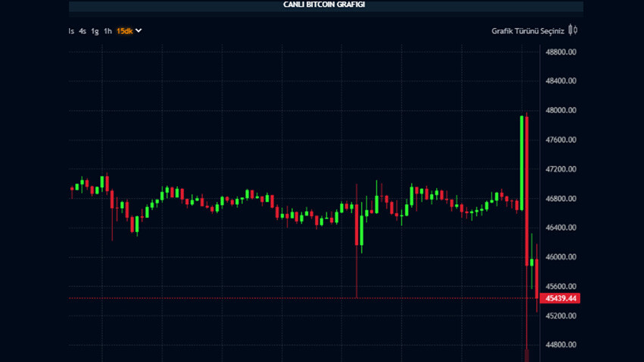
Task: Switch to the 1h timeframe
Action: [108, 31]
